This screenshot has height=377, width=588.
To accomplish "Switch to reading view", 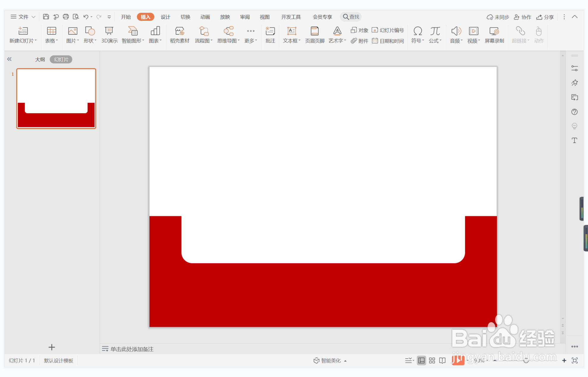I will point(442,360).
